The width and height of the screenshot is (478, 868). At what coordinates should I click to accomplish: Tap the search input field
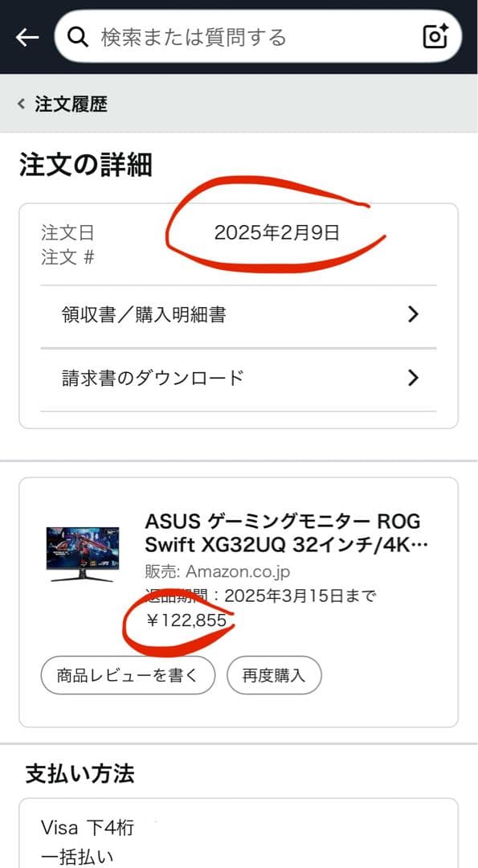[225, 35]
